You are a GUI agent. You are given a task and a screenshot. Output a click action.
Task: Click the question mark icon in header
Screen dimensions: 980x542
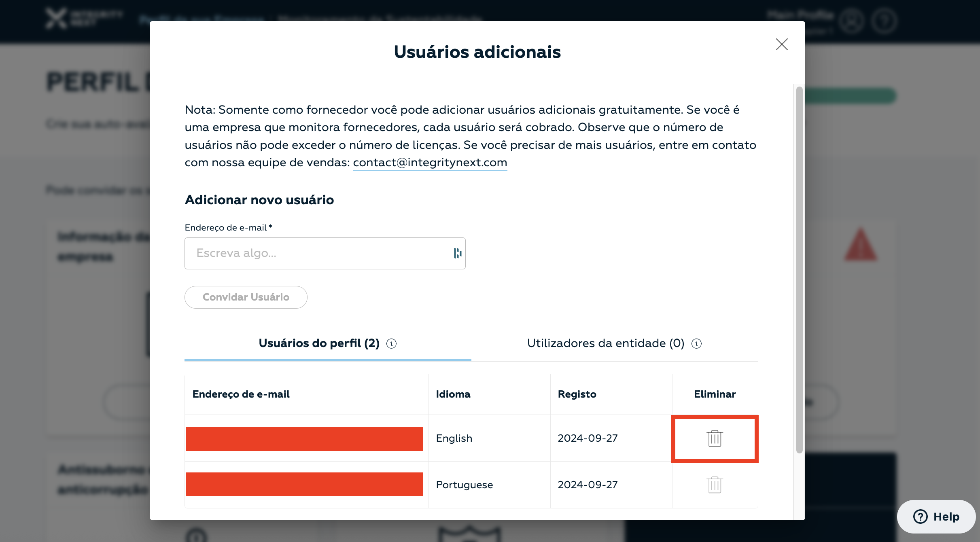pyautogui.click(x=884, y=20)
